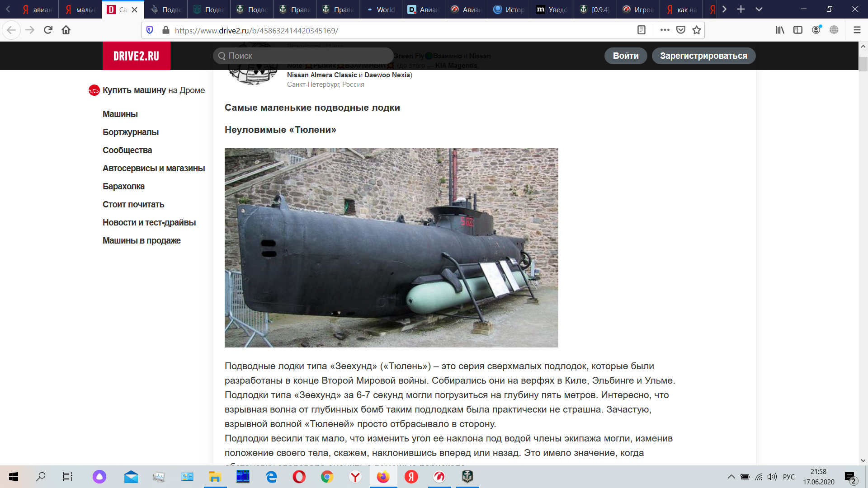Screen dimensions: 868x488
Task: List all tabs dropdown arrow
Action: pyautogui.click(x=759, y=9)
